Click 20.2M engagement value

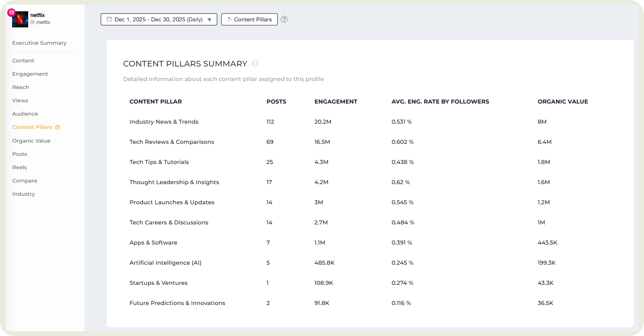click(323, 122)
